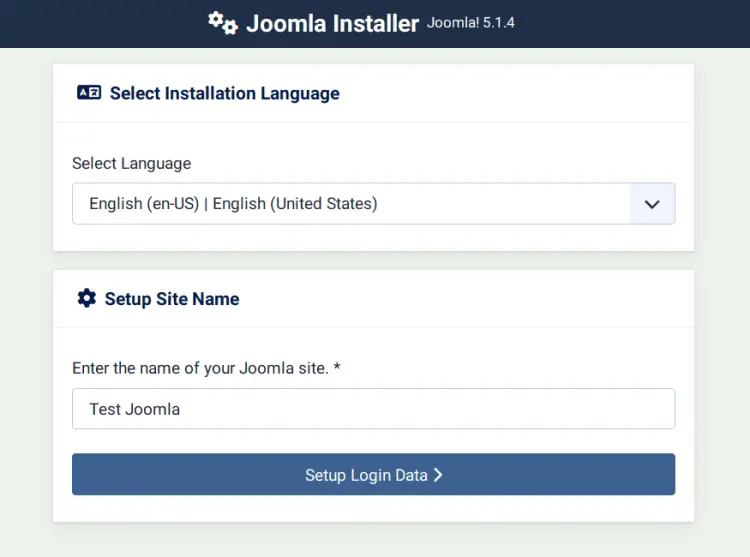Image resolution: width=750 pixels, height=557 pixels.
Task: Click the Joomla! 5.1.4 version label
Action: (470, 22)
